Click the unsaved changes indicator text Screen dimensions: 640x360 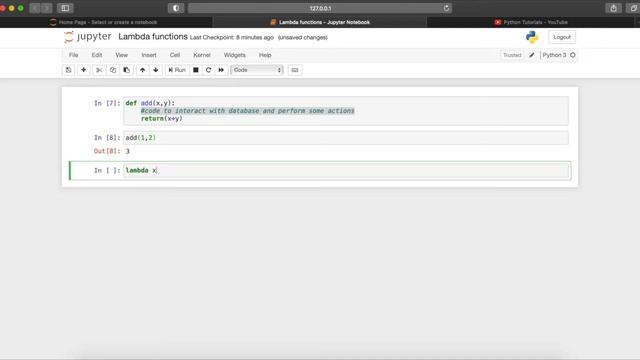point(302,38)
